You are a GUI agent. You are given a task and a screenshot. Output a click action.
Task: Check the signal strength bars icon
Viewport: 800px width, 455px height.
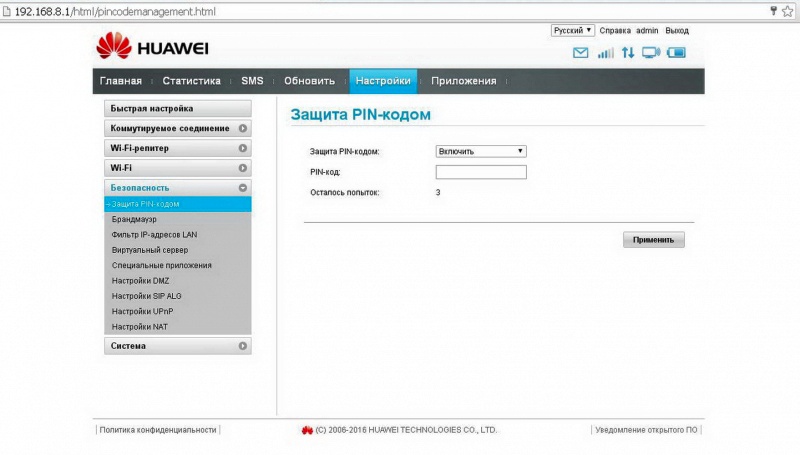(605, 53)
